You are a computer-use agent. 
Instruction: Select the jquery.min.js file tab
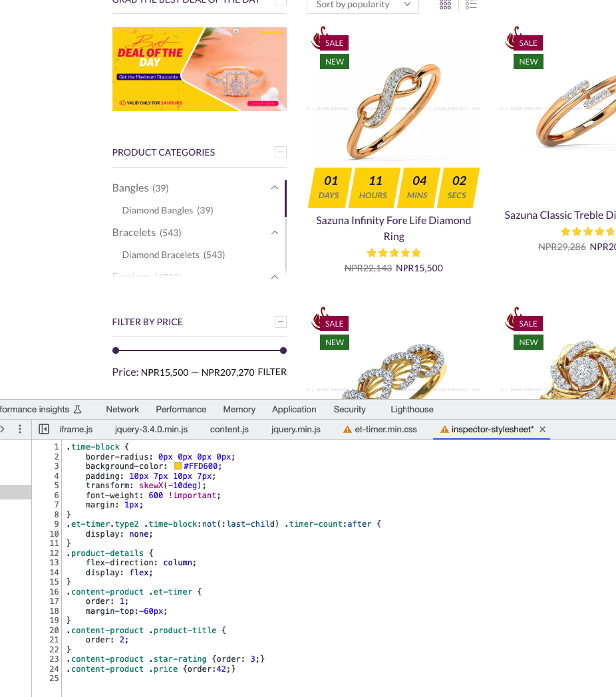click(296, 430)
